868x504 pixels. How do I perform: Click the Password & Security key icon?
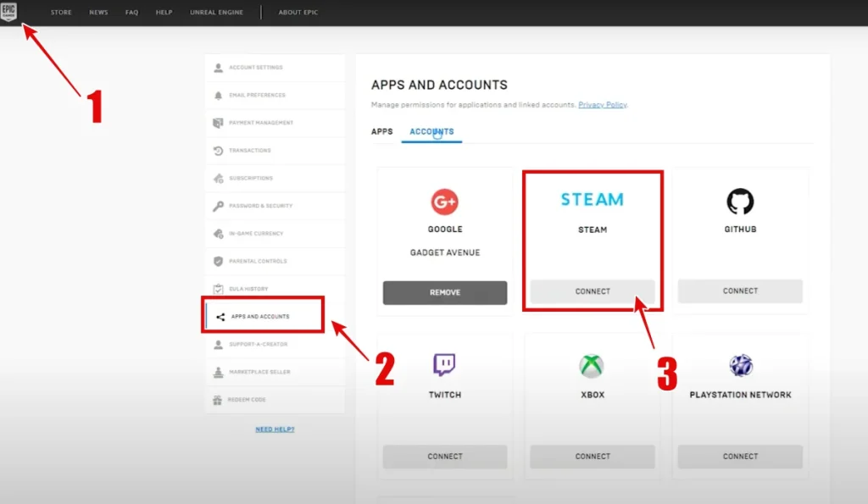pos(218,206)
